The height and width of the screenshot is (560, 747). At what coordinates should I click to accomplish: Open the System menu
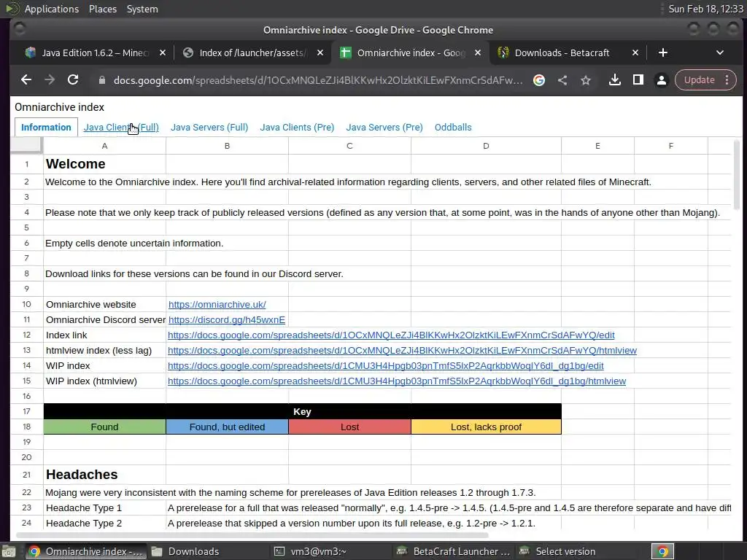pyautogui.click(x=142, y=9)
